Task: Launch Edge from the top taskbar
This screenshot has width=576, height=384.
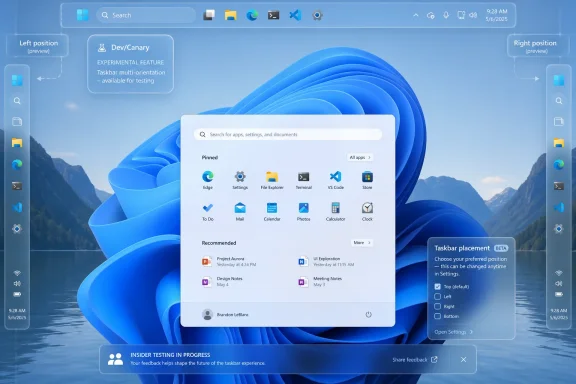Action: [x=252, y=15]
